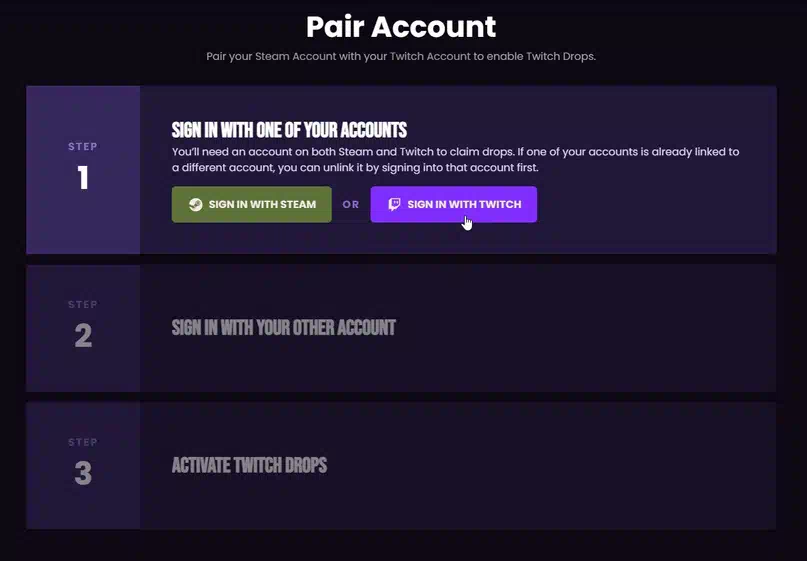Click the Pair Account page title

tap(401, 26)
